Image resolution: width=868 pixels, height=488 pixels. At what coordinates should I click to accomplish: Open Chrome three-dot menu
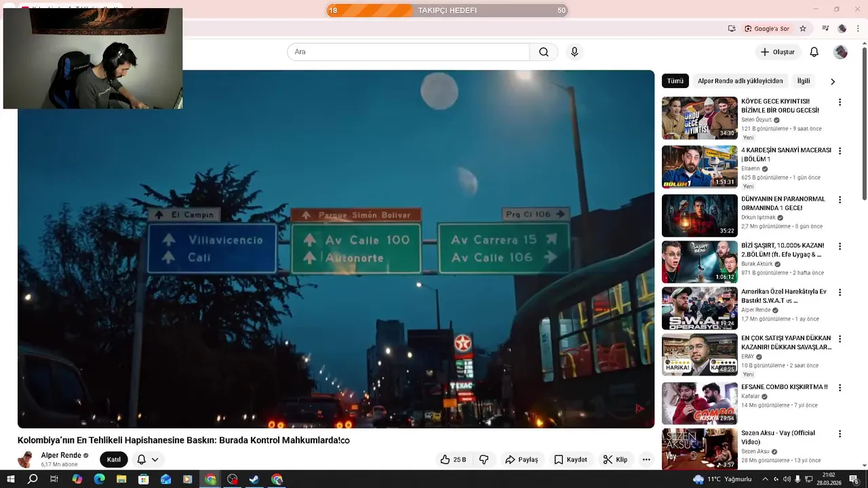point(859,28)
